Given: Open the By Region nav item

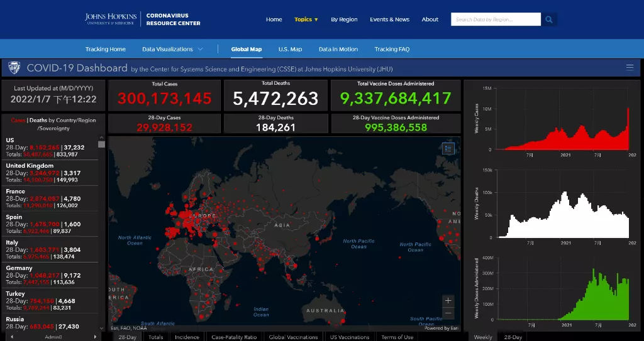Looking at the screenshot, I should (344, 19).
